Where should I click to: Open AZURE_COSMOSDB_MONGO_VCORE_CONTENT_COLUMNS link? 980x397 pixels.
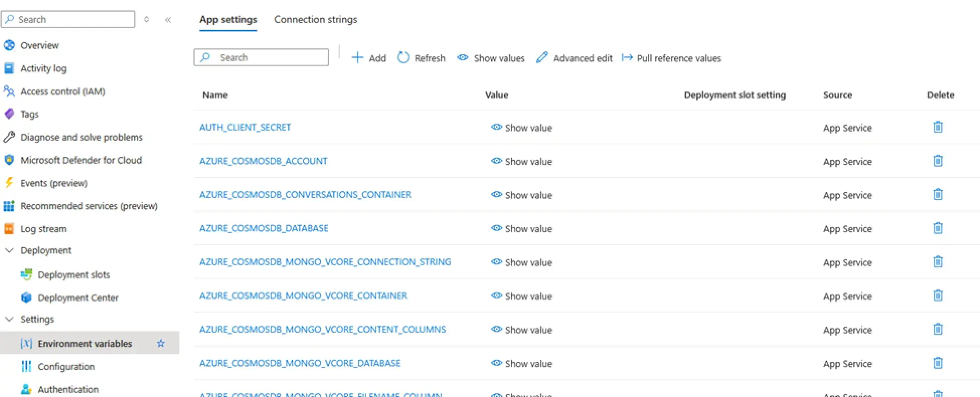(322, 329)
